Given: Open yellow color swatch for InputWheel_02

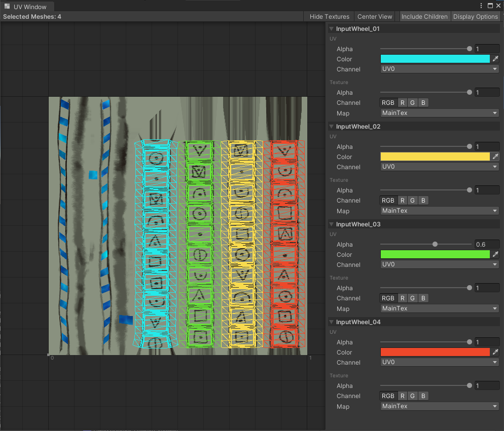Looking at the screenshot, I should pos(435,156).
